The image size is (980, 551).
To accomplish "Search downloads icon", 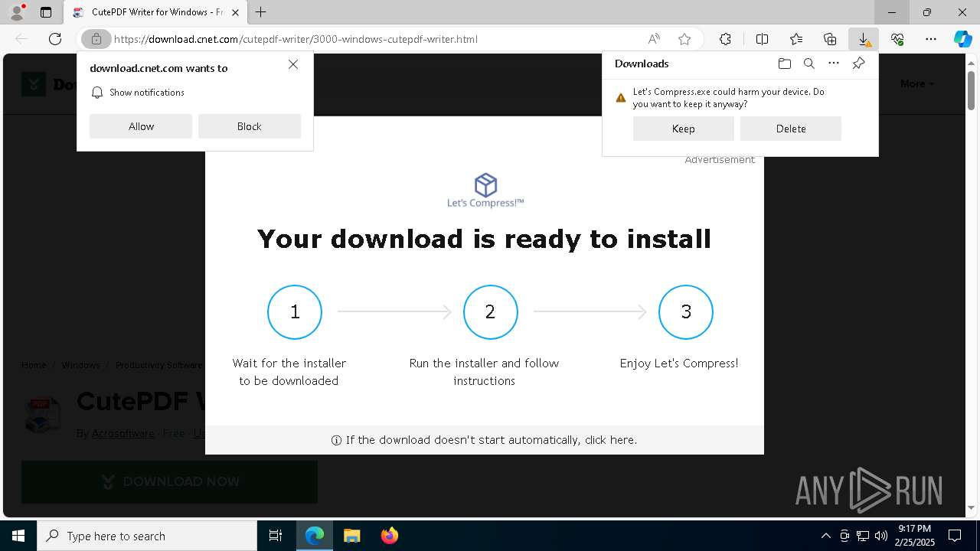I will [808, 64].
